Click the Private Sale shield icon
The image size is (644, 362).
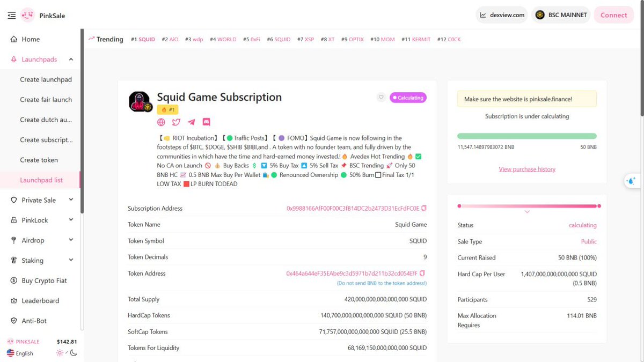(x=14, y=200)
